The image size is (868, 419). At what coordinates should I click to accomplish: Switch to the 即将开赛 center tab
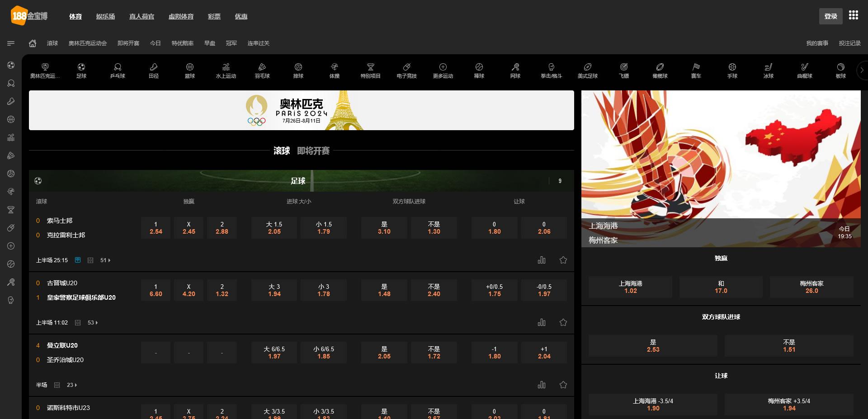313,151
